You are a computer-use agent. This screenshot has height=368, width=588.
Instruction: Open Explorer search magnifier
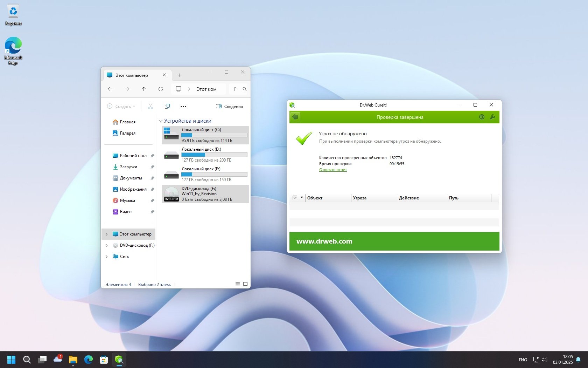click(245, 89)
